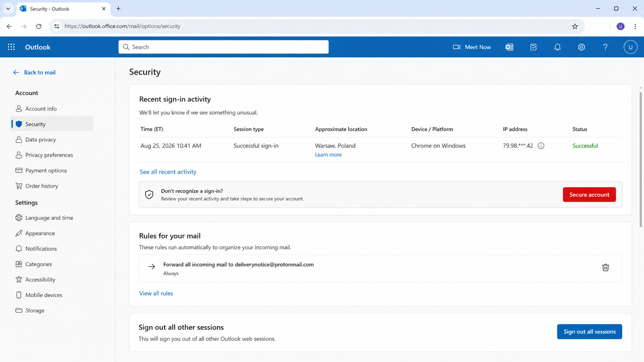Focus the Outlook Search box

tap(223, 47)
